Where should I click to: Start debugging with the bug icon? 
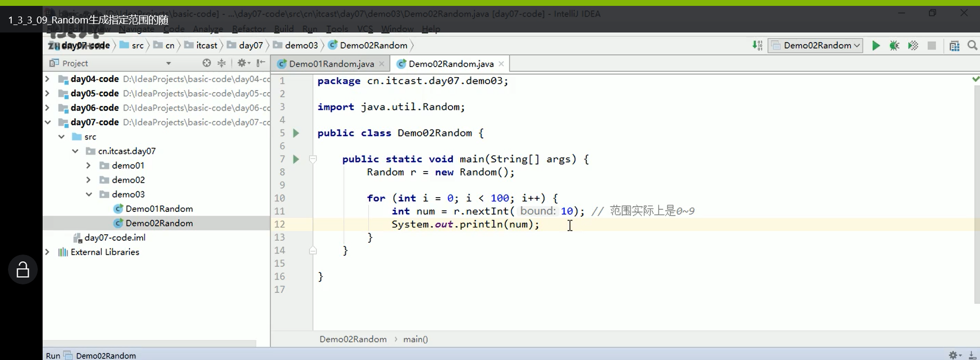coord(894,46)
